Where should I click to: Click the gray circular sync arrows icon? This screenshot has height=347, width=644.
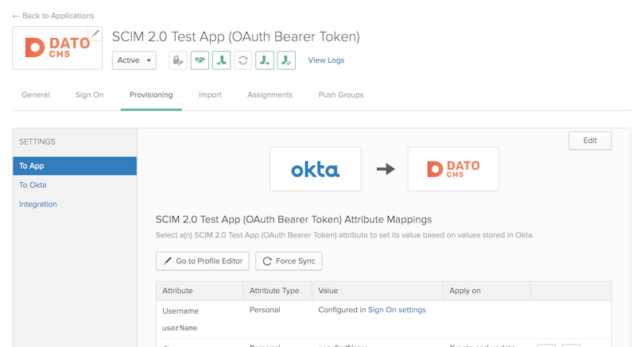click(x=243, y=60)
